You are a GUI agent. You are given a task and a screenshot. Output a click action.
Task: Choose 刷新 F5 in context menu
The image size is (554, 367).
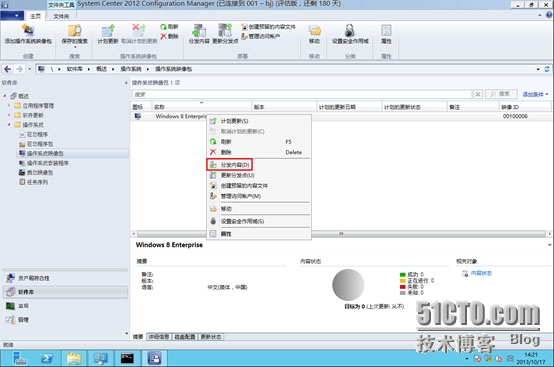point(259,142)
